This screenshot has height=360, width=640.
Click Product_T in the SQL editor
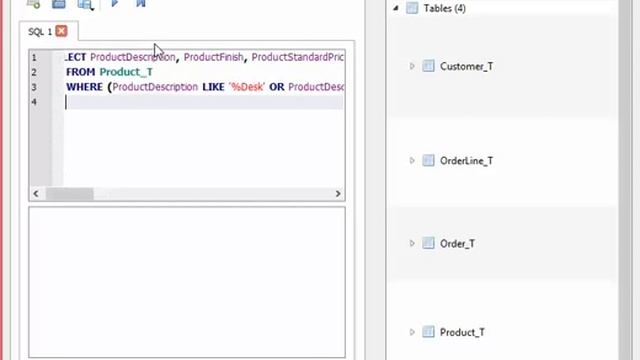126,72
